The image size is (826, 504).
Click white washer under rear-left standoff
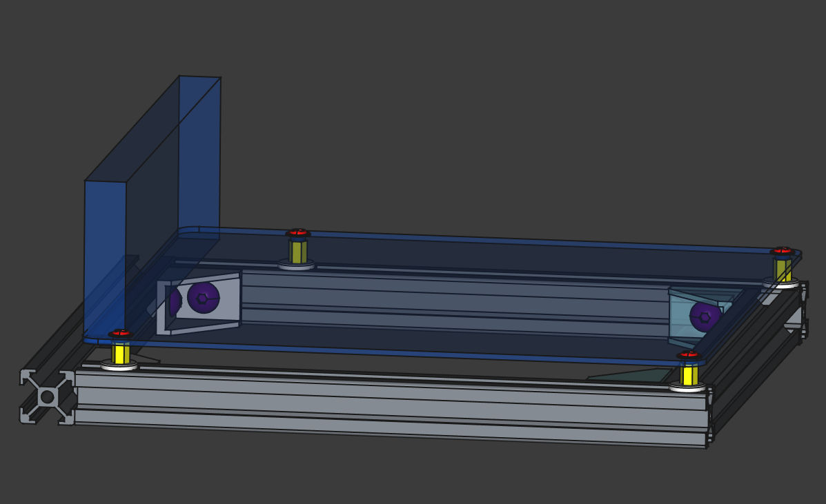pos(297,265)
